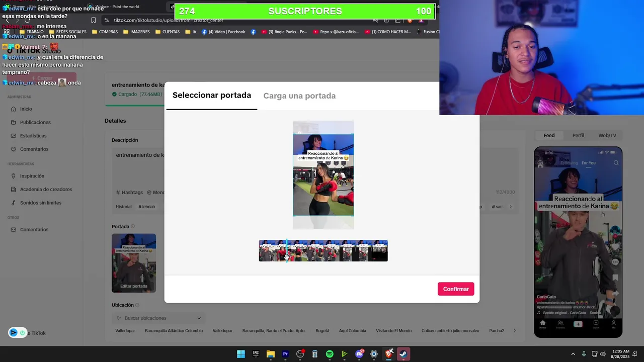Click the bookmark icon in the address bar

tap(93, 20)
